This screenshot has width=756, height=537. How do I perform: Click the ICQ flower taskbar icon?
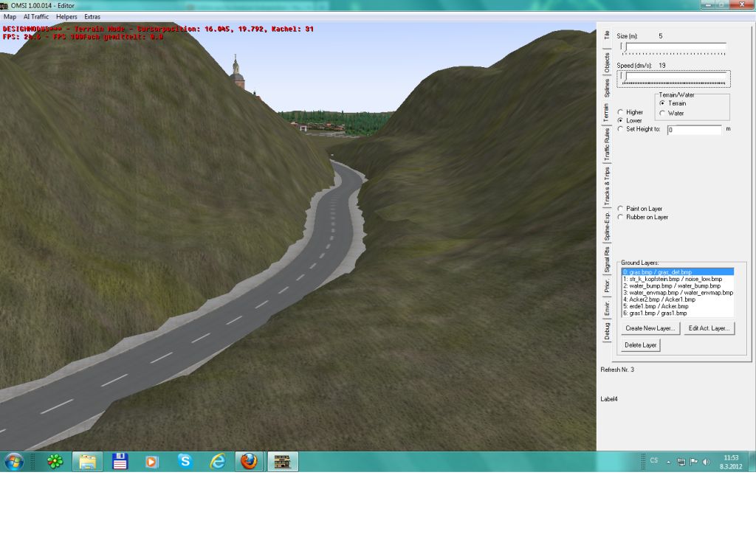pyautogui.click(x=55, y=462)
